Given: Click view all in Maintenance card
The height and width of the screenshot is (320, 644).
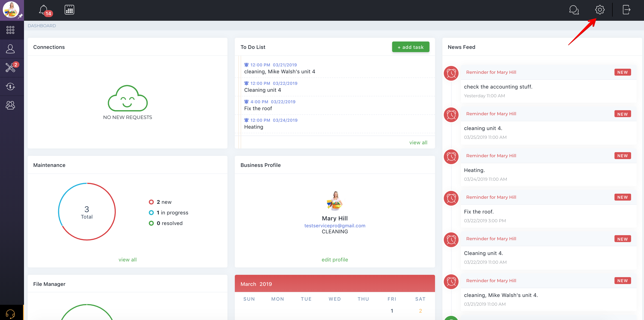Looking at the screenshot, I should click(x=128, y=260).
